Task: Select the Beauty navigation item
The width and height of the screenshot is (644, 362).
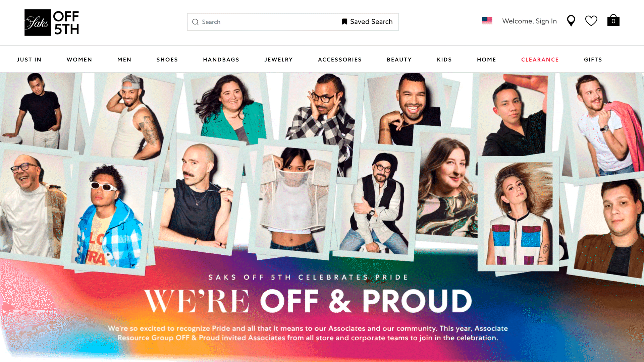Action: pos(399,60)
